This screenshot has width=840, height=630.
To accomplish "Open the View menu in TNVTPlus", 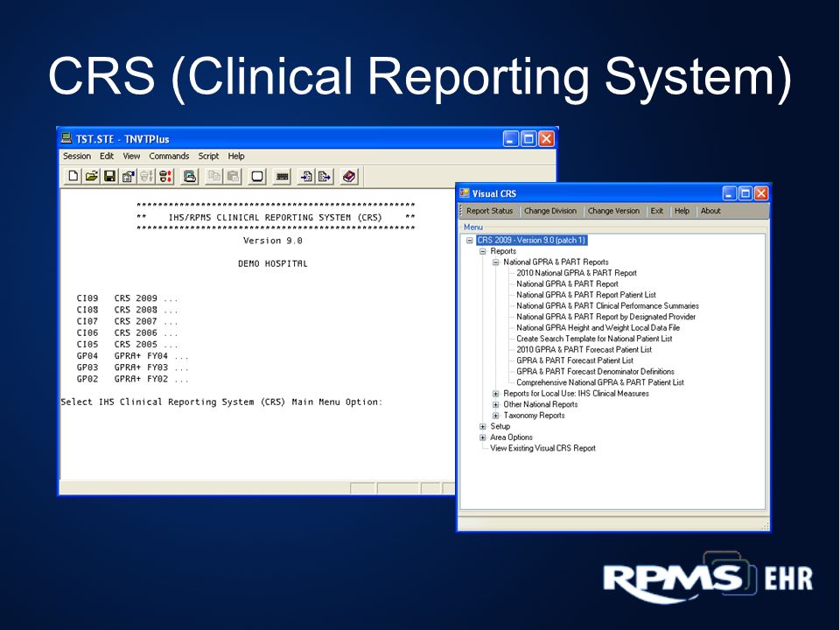I will [131, 156].
